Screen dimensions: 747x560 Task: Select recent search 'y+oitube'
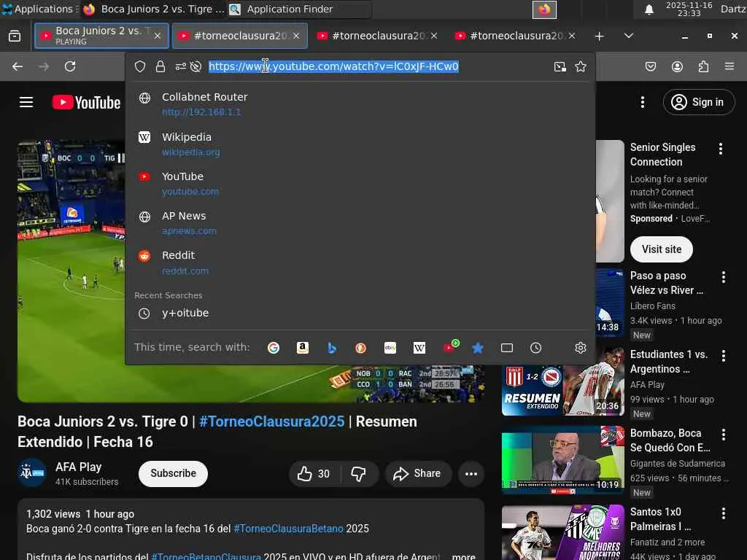click(x=360, y=314)
